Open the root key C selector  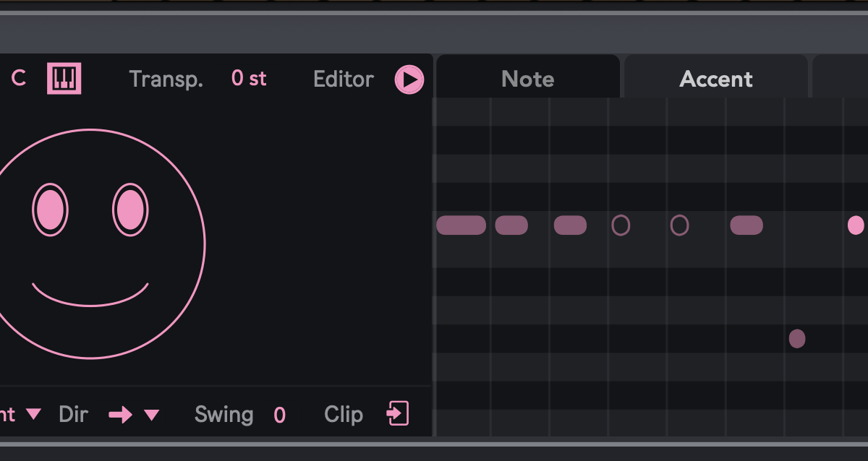[19, 79]
